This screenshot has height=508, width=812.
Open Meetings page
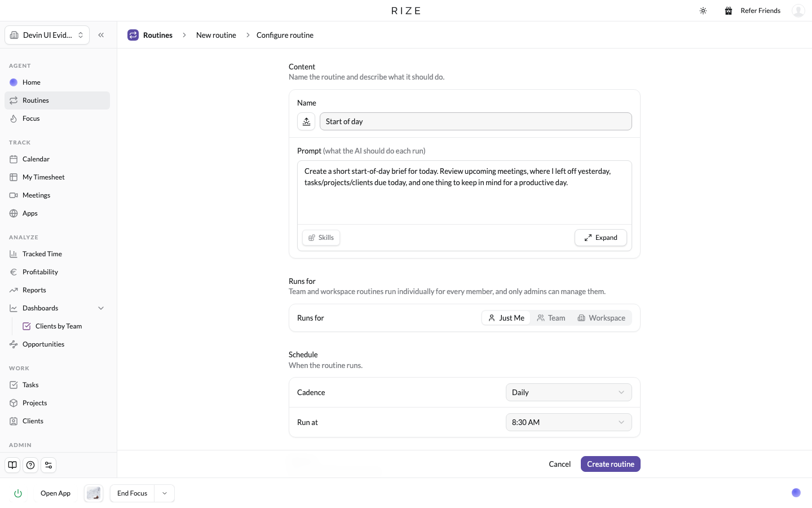(57, 195)
